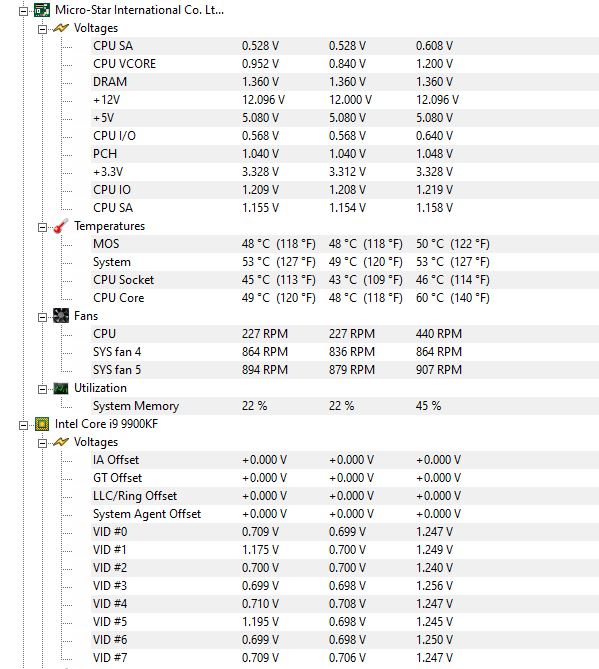This screenshot has width=599, height=669.
Task: Collapse the Utilization section
Action: pyautogui.click(x=42, y=390)
